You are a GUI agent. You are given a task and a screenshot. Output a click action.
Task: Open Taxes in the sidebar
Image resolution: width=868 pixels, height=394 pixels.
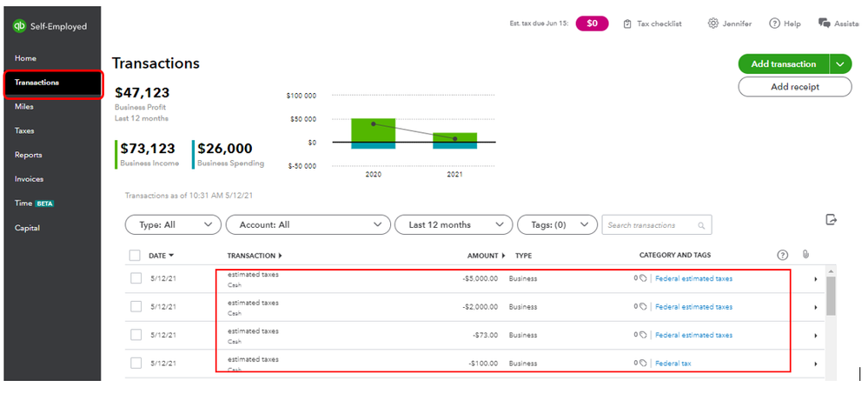24,130
